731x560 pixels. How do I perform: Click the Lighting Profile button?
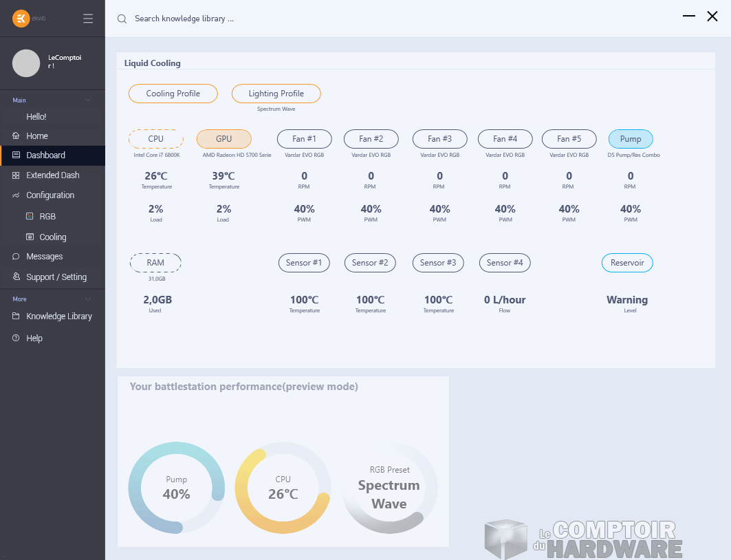tap(276, 94)
